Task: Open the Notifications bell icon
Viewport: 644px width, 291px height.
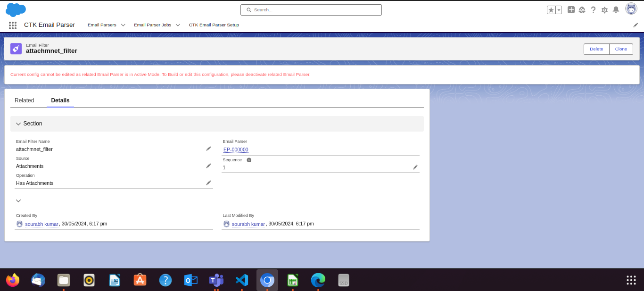Action: pyautogui.click(x=616, y=9)
